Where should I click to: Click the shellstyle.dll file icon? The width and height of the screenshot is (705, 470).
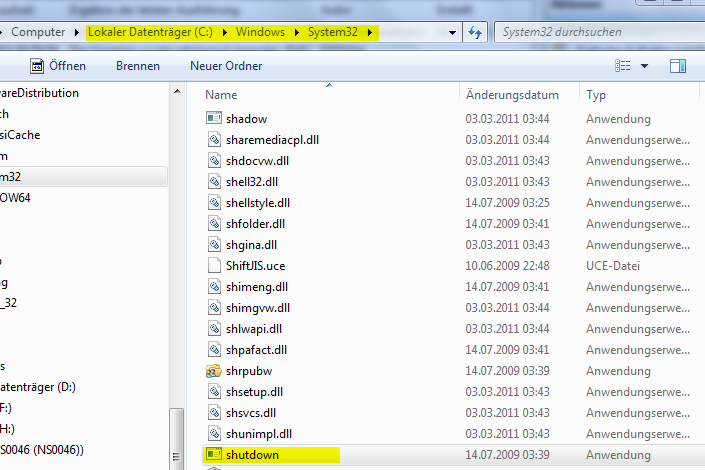point(214,202)
